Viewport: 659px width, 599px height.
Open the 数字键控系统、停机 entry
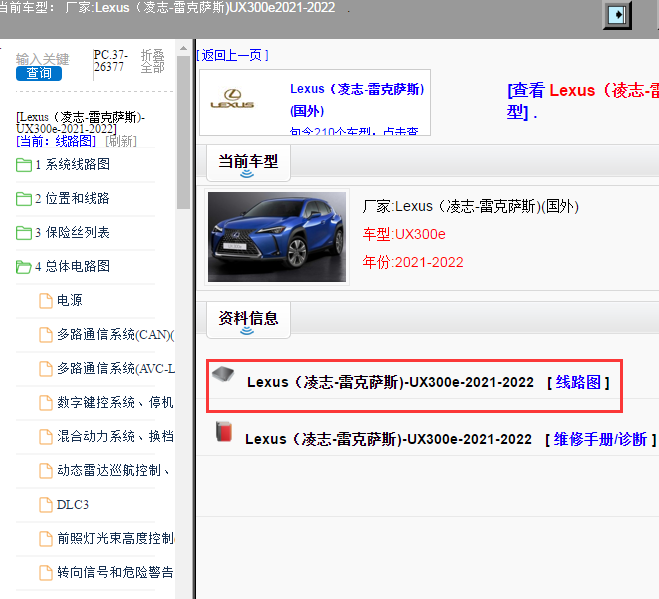pos(116,403)
